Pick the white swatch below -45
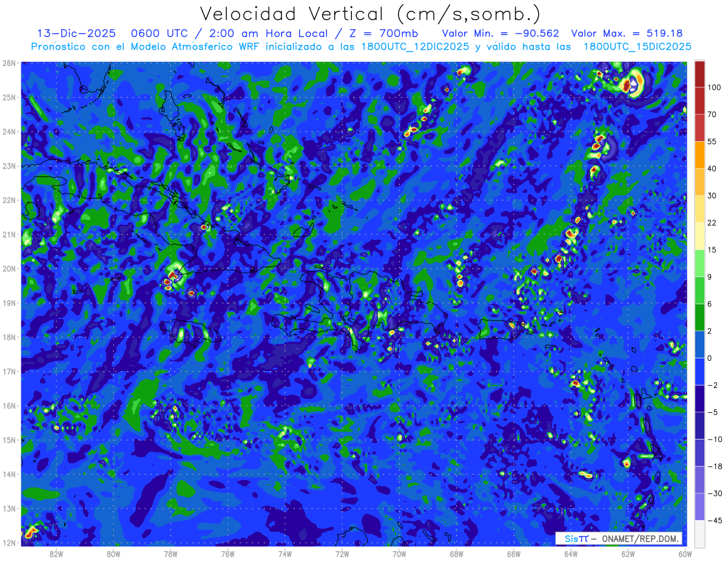The height and width of the screenshot is (562, 728). pos(699,534)
